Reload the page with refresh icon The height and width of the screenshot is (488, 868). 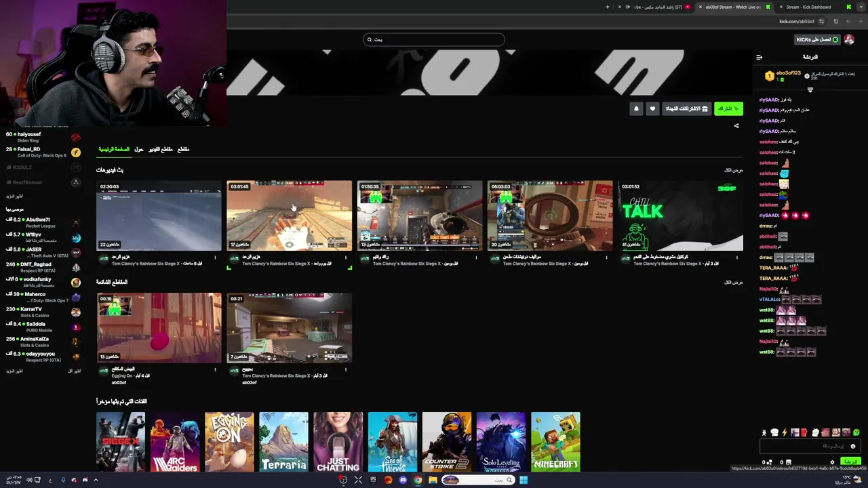click(x=835, y=22)
